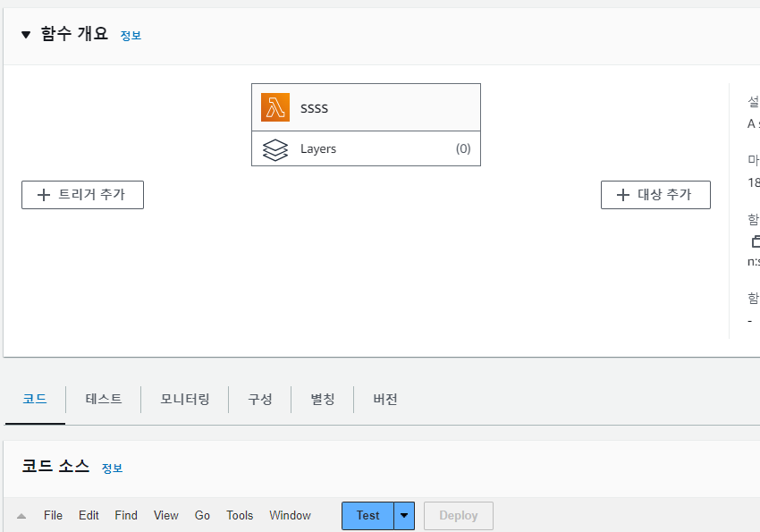Viewport: 760px width, 532px height.
Task: Switch to the 코드 tab
Action: 35,400
